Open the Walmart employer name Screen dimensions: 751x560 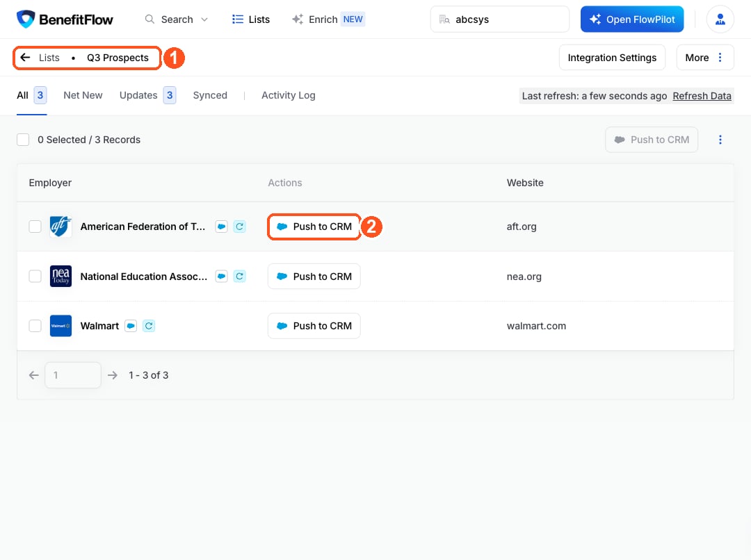pyautogui.click(x=99, y=326)
